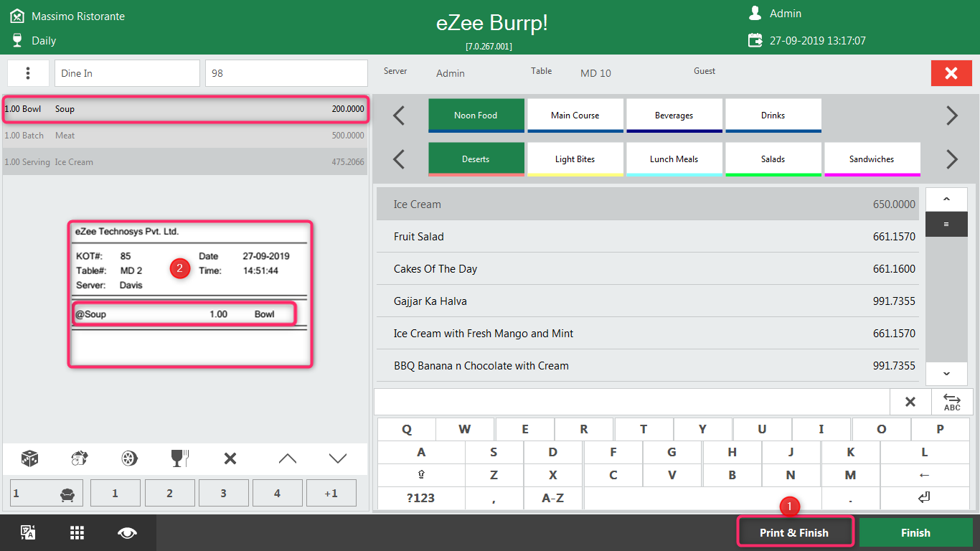The image size is (980, 551).
Task: Go to previous main category group
Action: (x=399, y=116)
